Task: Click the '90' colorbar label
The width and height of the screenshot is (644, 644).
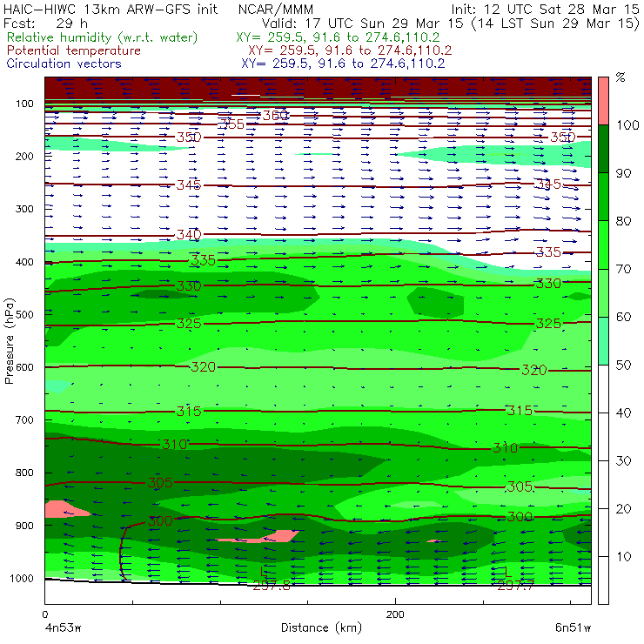Action: click(623, 173)
